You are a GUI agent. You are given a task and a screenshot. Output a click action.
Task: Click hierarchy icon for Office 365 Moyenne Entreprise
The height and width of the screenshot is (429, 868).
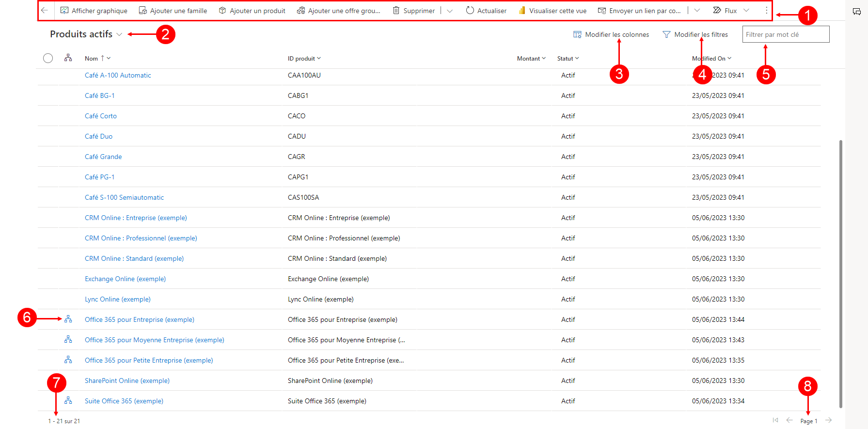(68, 339)
